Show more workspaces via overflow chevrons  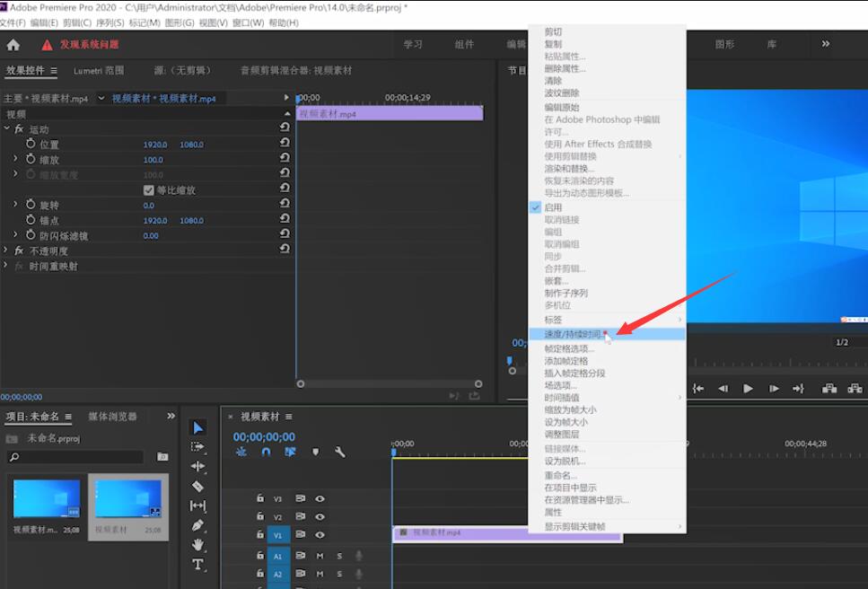pyautogui.click(x=826, y=44)
